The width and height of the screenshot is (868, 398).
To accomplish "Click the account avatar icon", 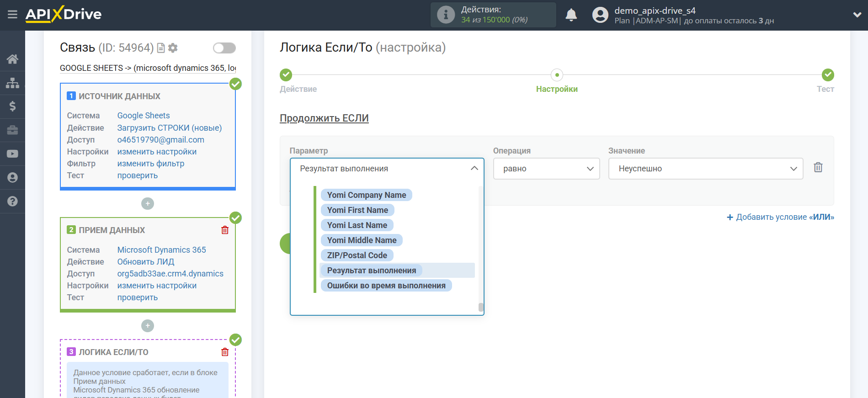I will pyautogui.click(x=600, y=15).
